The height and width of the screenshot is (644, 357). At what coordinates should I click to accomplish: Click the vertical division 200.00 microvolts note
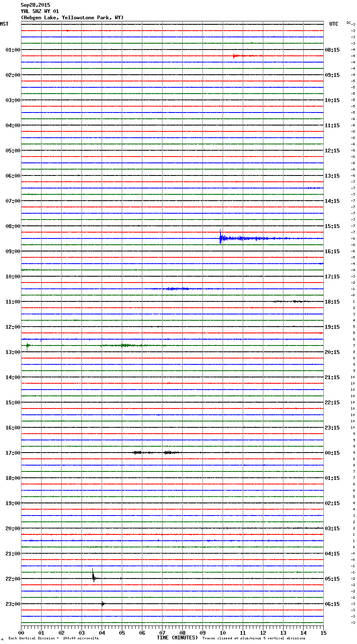[x=53, y=639]
